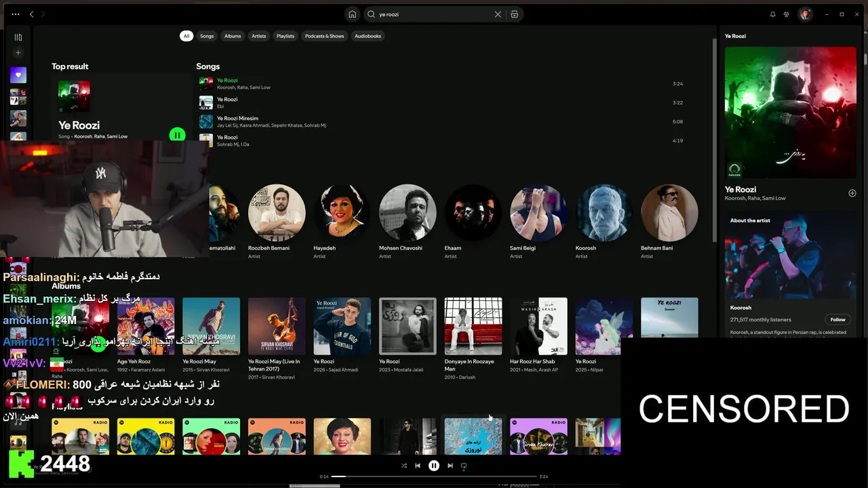Open the Now Playing album cover

click(x=791, y=113)
